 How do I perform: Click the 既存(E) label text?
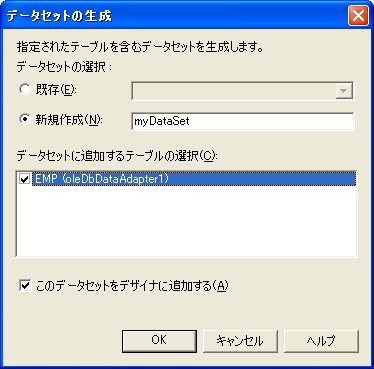56,90
